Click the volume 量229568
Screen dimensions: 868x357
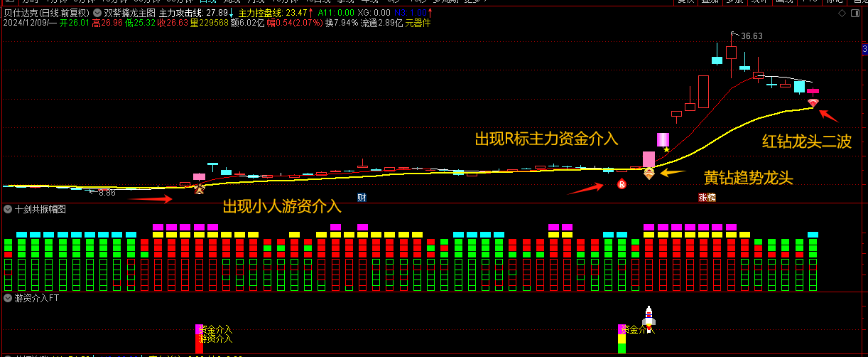[x=209, y=23]
